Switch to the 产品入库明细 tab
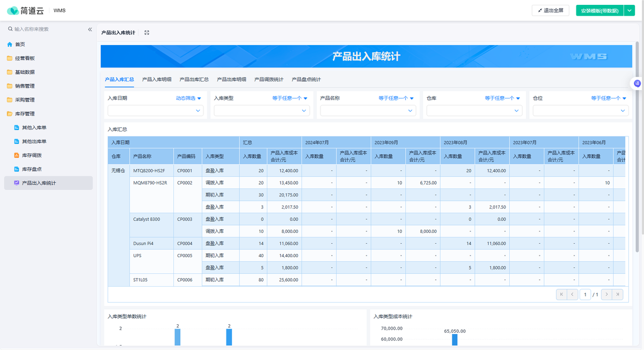 click(157, 79)
